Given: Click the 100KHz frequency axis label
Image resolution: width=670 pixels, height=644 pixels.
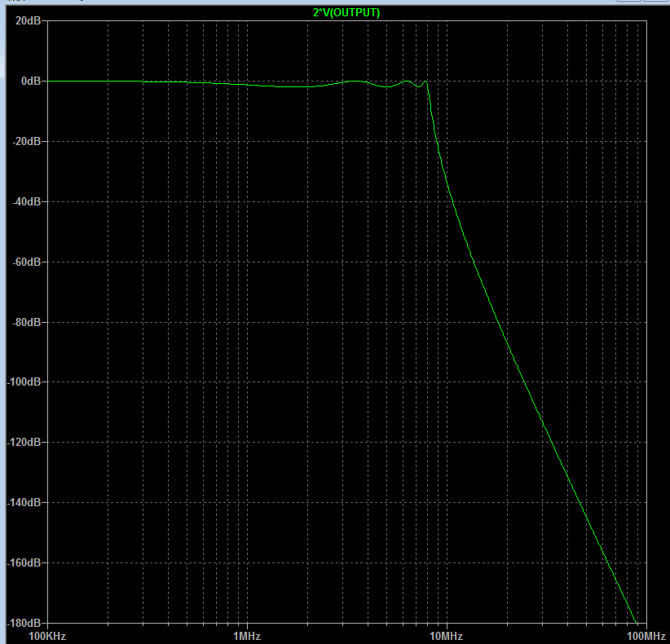Looking at the screenshot, I should click(47, 637).
